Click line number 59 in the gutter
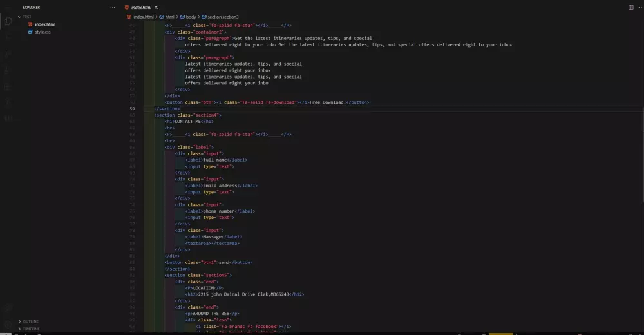 click(x=132, y=108)
